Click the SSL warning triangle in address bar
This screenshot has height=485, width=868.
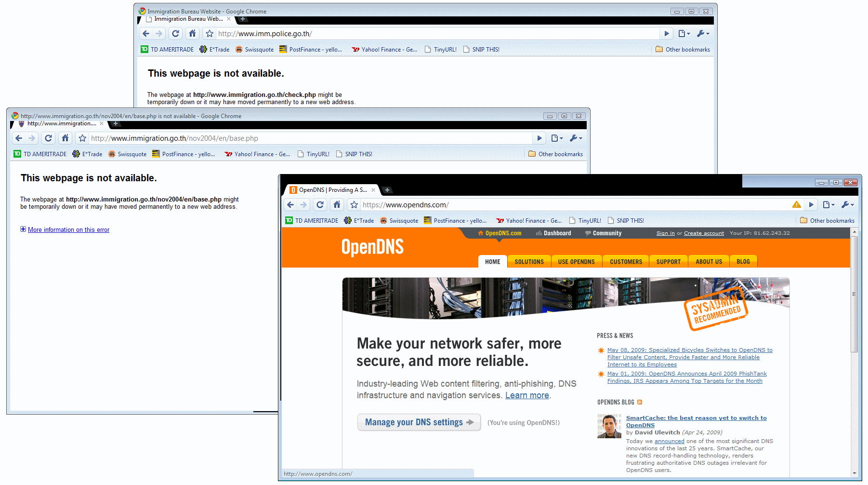coord(797,205)
